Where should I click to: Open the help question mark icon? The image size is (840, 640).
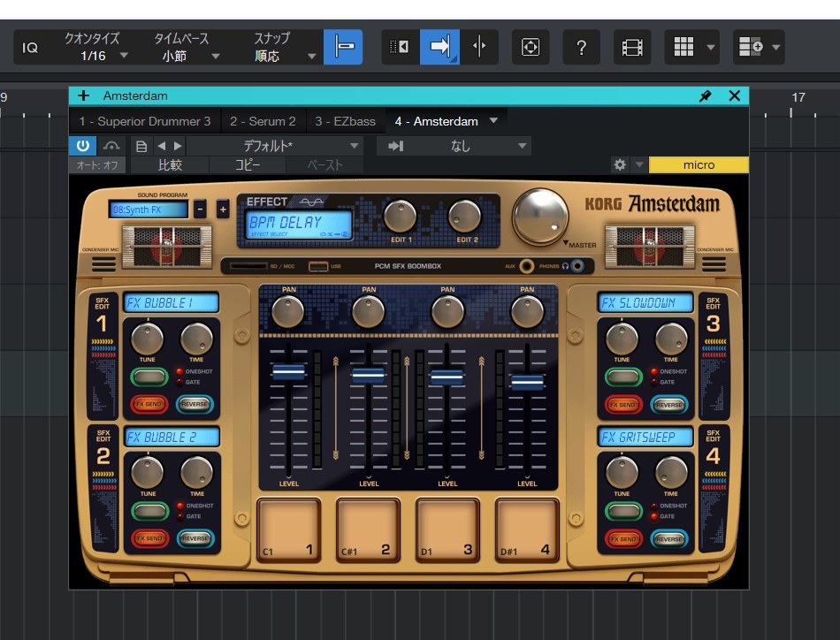(x=581, y=48)
